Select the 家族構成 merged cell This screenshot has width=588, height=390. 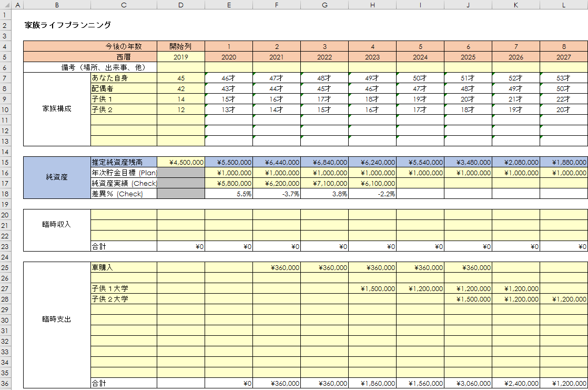(x=57, y=109)
